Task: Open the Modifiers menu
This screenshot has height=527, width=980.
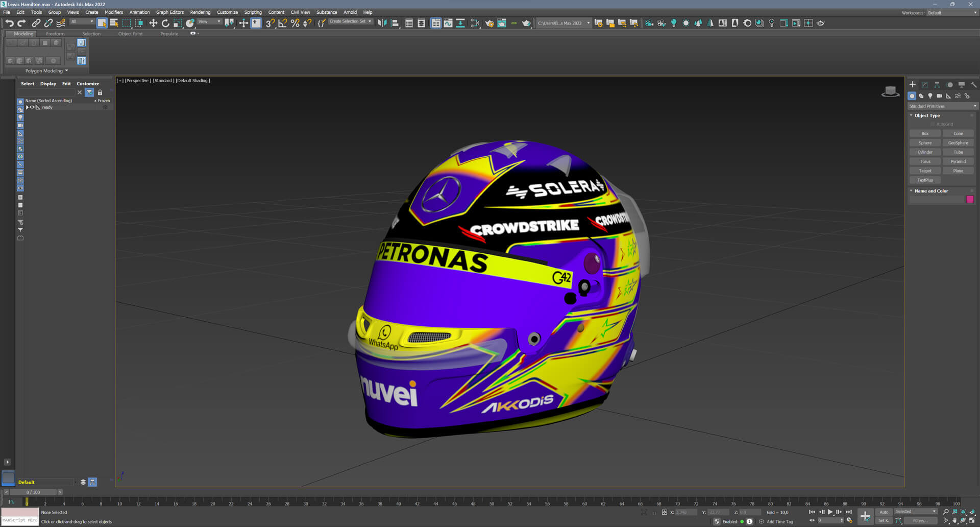Action: (114, 12)
